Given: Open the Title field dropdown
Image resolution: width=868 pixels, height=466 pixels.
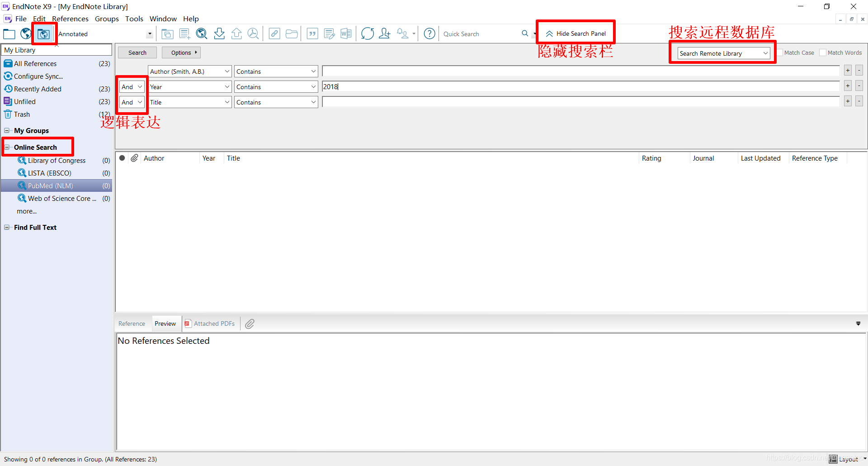Looking at the screenshot, I should pyautogui.click(x=190, y=102).
